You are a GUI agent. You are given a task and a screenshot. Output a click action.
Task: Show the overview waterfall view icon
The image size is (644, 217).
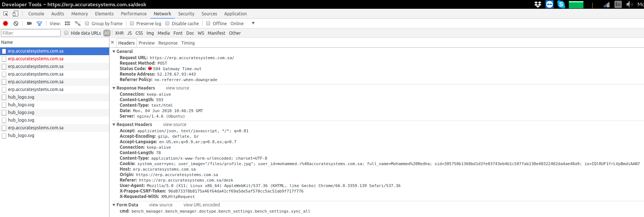[x=77, y=23]
